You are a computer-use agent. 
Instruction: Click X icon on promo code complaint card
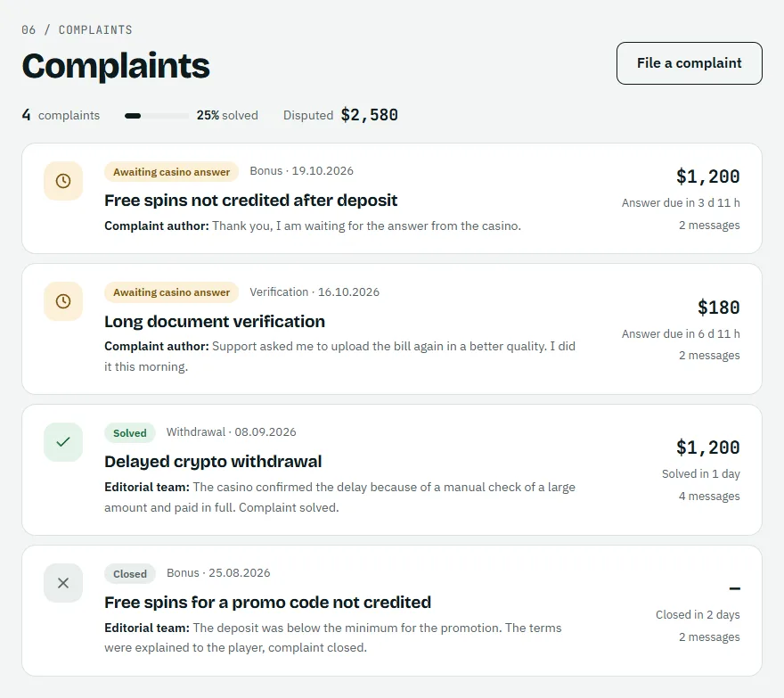[x=63, y=583]
